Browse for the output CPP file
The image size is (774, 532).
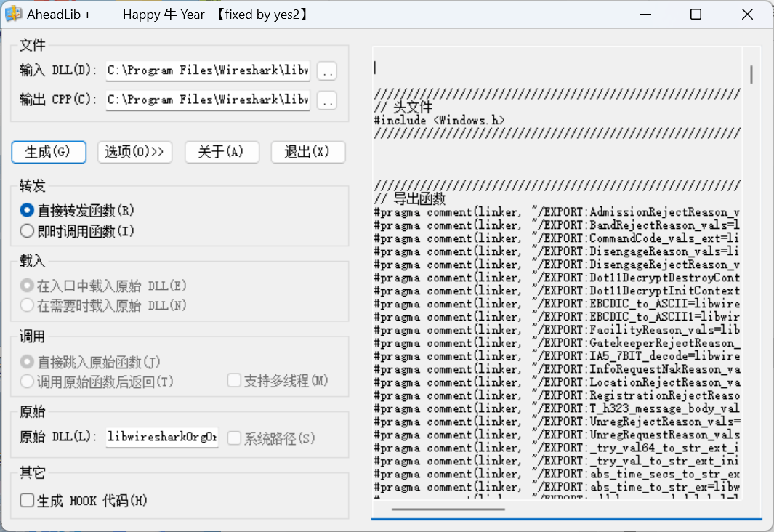click(x=327, y=100)
